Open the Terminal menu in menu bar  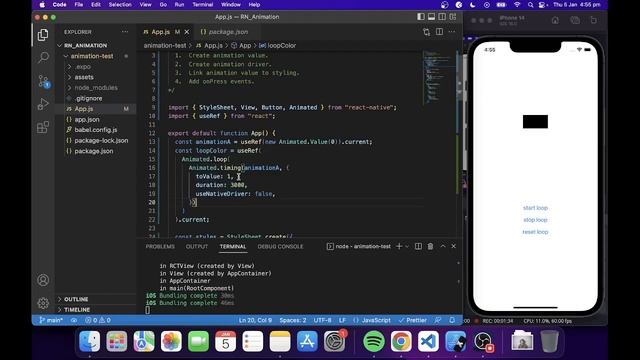pos(202,4)
